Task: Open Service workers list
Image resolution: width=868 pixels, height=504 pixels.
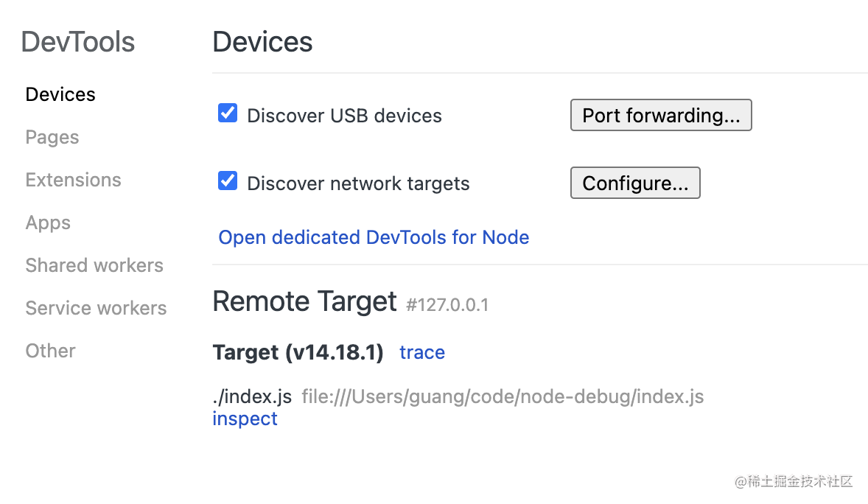Action: click(x=96, y=308)
